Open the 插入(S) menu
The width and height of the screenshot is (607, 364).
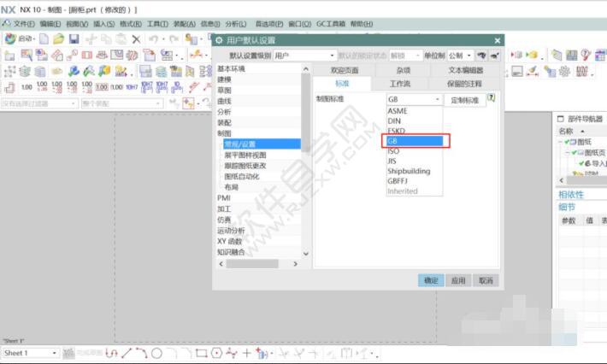coord(103,24)
